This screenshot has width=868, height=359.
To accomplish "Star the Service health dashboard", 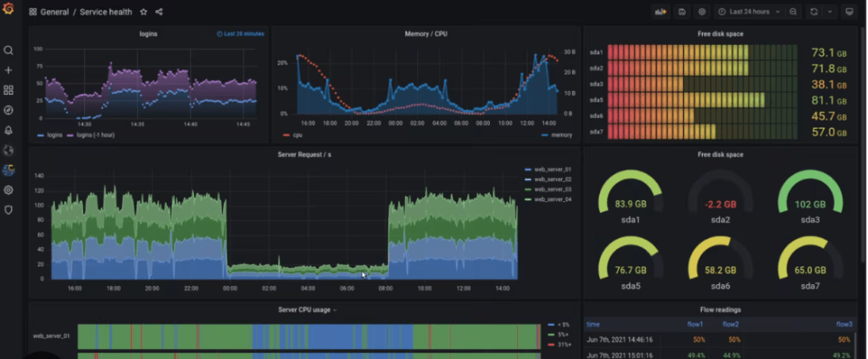I will pos(143,12).
